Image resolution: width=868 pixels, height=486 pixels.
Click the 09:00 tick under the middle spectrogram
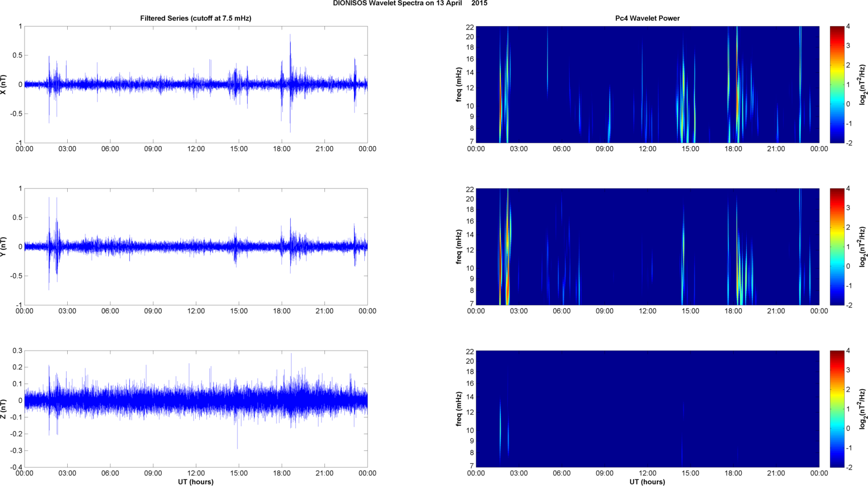pos(604,311)
